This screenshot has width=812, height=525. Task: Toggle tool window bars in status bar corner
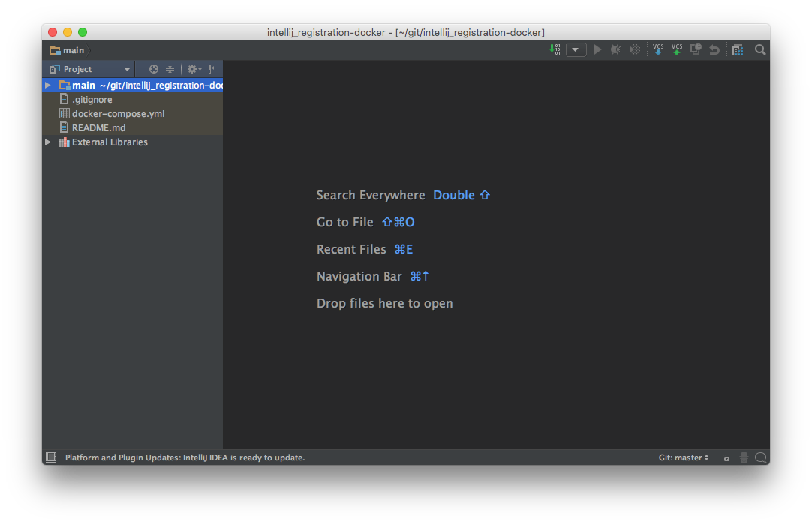point(51,457)
